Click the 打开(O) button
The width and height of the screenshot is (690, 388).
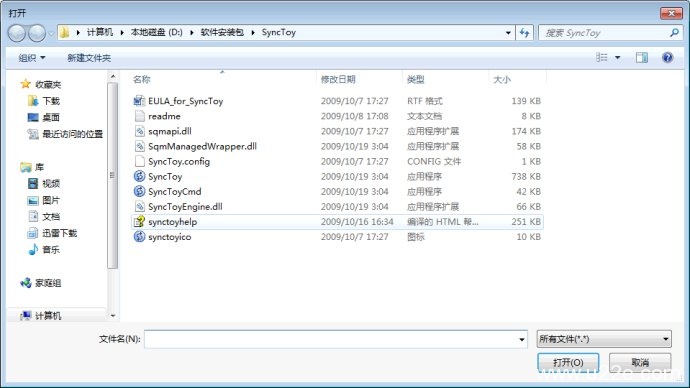pyautogui.click(x=568, y=362)
